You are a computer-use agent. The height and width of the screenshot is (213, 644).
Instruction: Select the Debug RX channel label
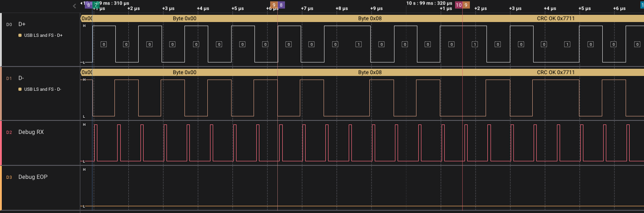coord(31,132)
